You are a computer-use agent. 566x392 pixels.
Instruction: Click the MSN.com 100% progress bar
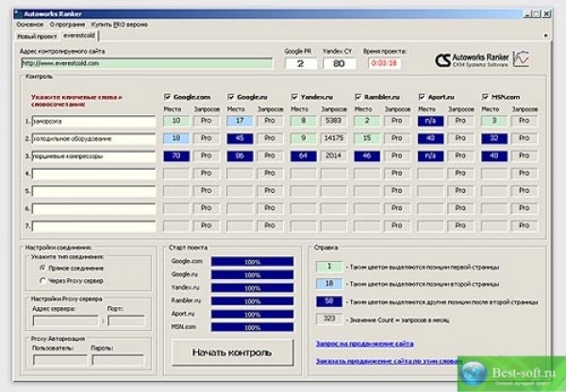[252, 327]
